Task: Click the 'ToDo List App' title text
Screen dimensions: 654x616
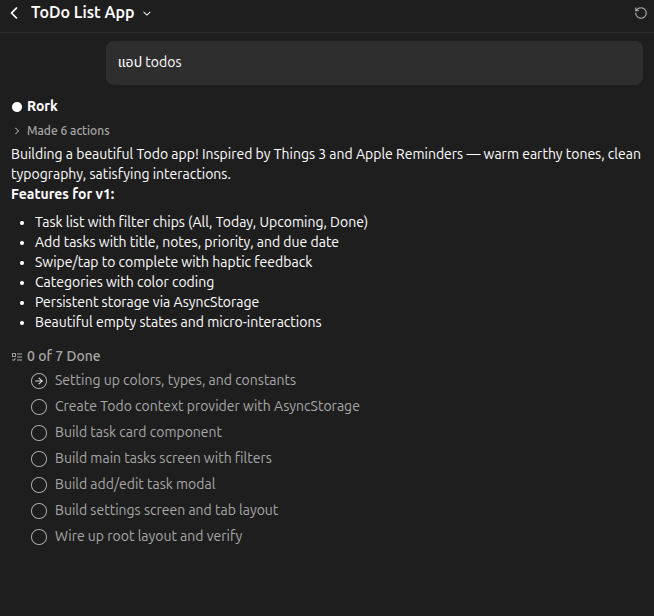Action: click(x=83, y=13)
